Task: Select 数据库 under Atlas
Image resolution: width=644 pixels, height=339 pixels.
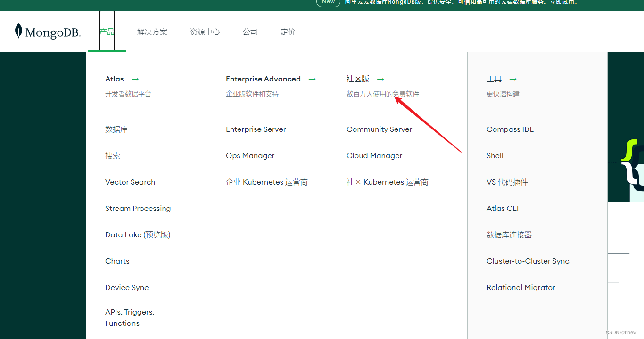Action: [116, 129]
